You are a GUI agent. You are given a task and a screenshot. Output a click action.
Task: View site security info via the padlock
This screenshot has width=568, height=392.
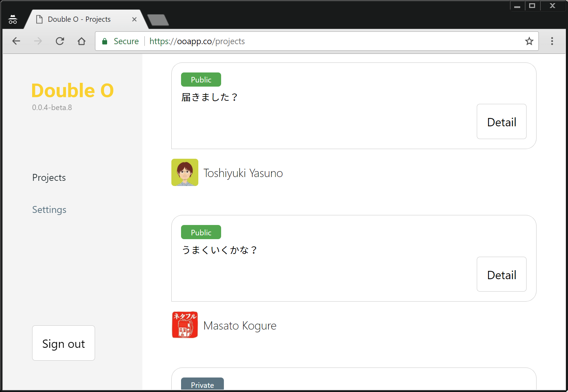[x=105, y=41]
